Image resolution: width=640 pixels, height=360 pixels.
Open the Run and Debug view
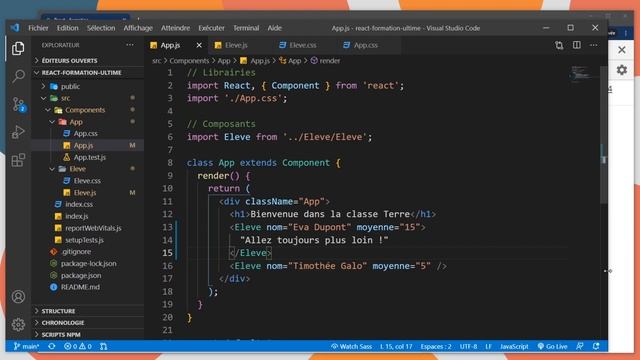coord(18,132)
